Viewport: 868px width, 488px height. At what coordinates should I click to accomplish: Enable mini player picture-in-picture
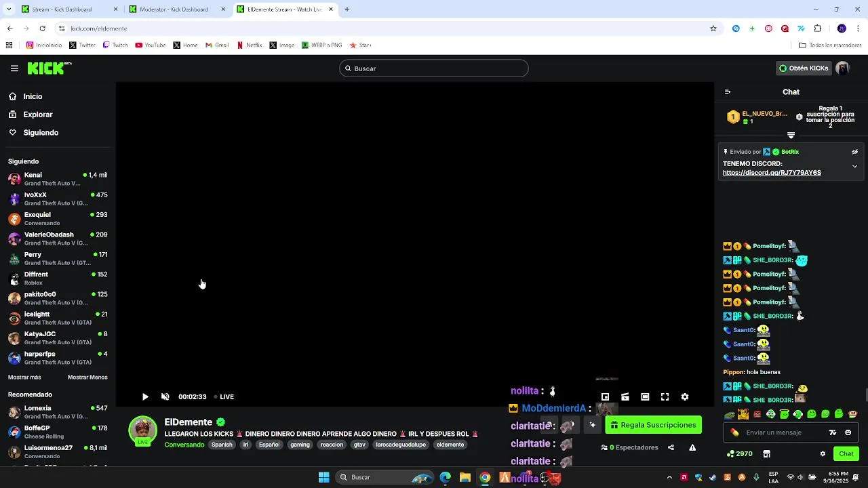click(605, 397)
